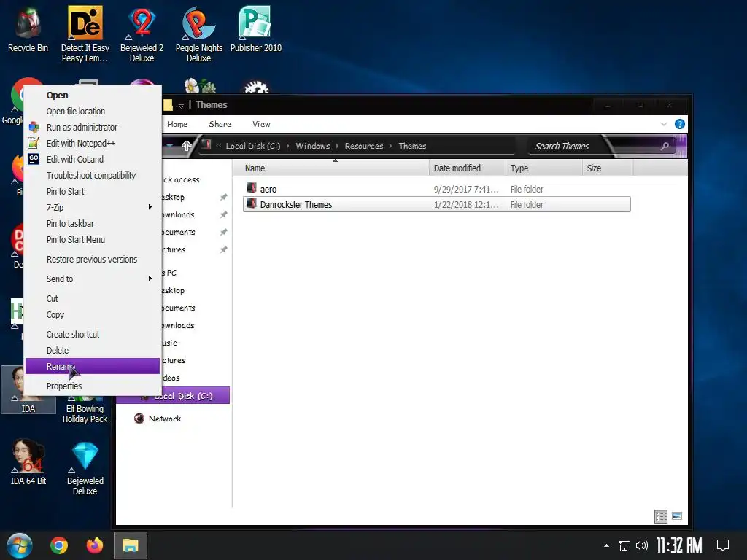This screenshot has height=560, width=747.
Task: Expand the 7-Zip submenu arrow
Action: [x=150, y=207]
